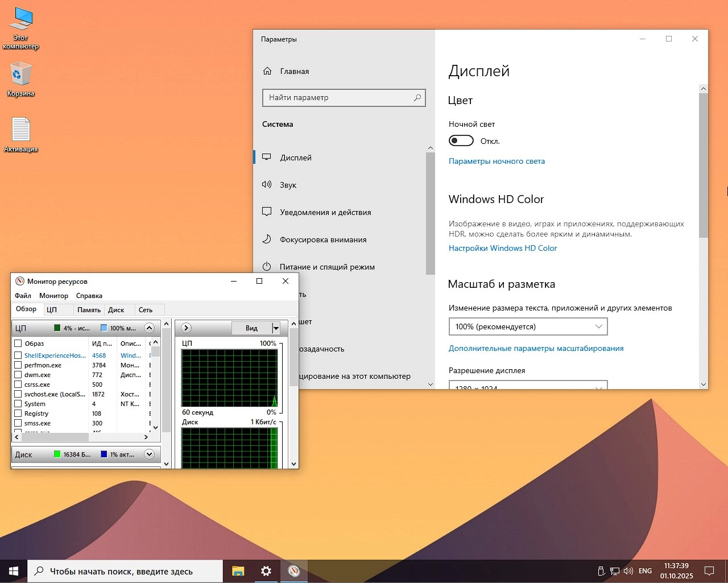The image size is (728, 583).
Task: Open the Справка menu
Action: click(89, 296)
